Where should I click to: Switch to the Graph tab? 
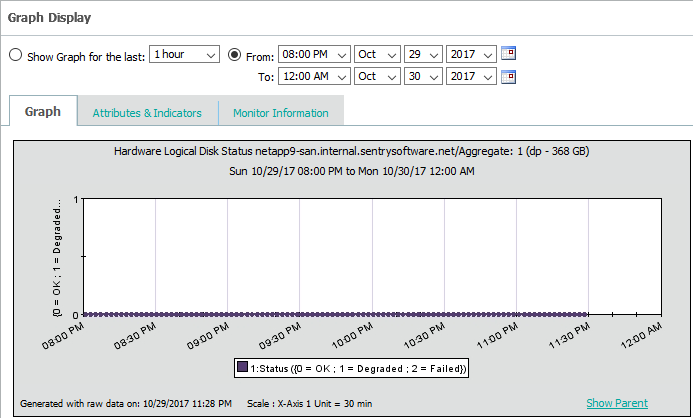[x=43, y=112]
